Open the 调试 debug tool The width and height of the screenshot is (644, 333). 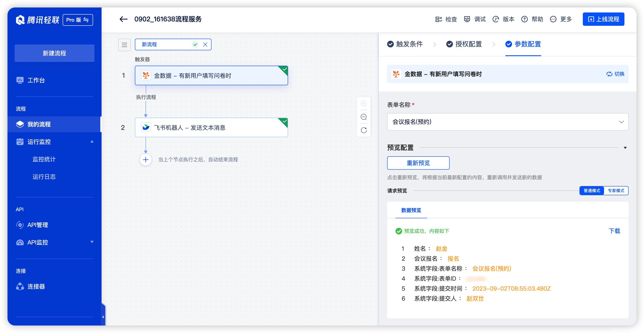(475, 19)
